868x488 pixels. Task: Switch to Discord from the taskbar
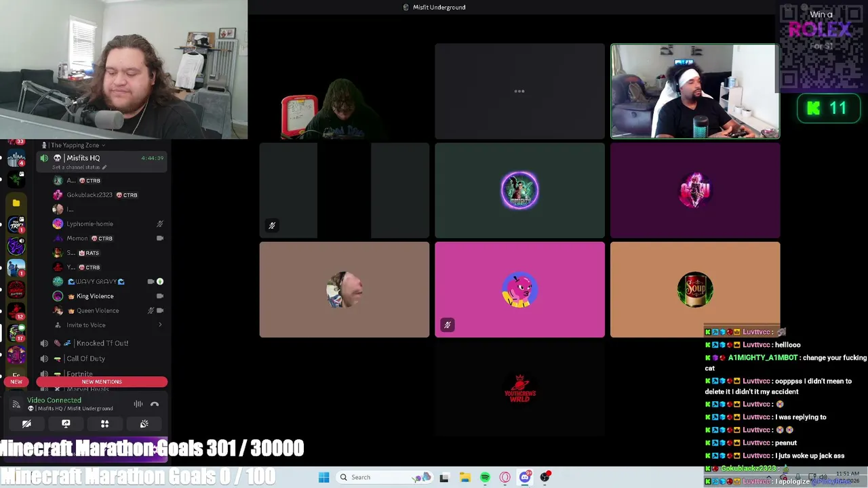tap(525, 477)
